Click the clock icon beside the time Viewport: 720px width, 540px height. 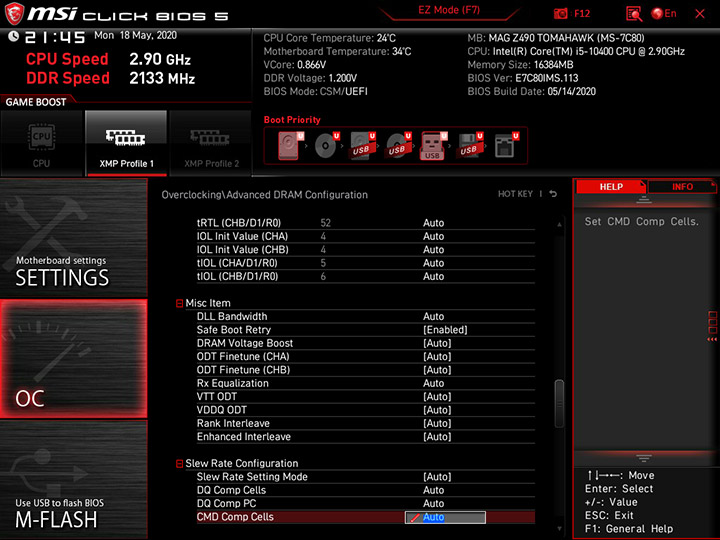coord(13,36)
